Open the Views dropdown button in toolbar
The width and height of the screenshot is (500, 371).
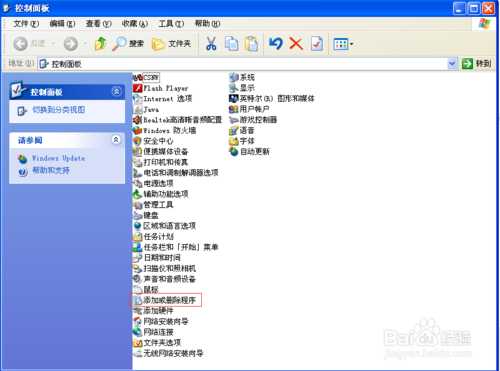(x=343, y=44)
